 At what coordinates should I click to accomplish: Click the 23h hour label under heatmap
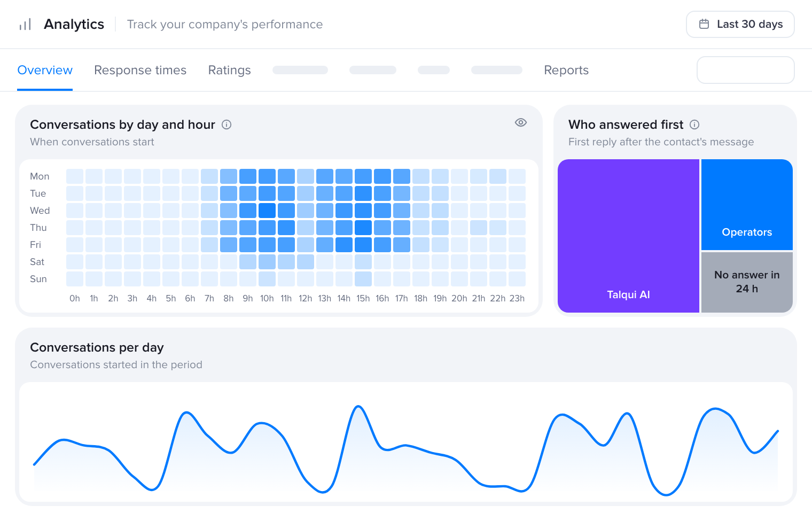517,298
